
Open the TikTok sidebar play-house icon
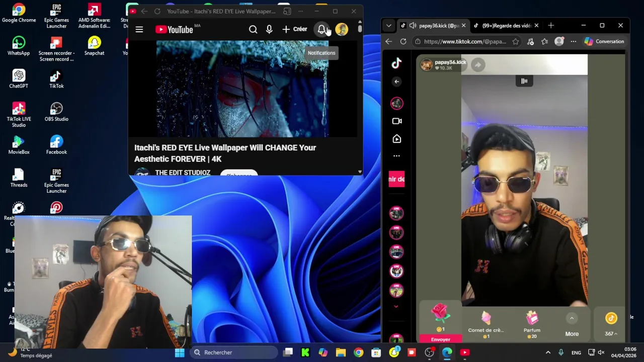397,139
